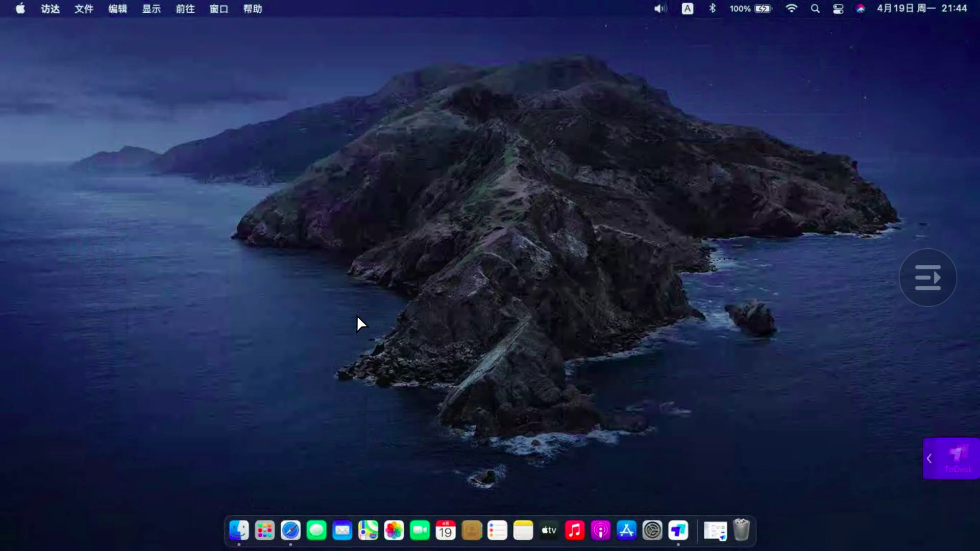Open the 窗口 menu
980x551 pixels.
[219, 9]
